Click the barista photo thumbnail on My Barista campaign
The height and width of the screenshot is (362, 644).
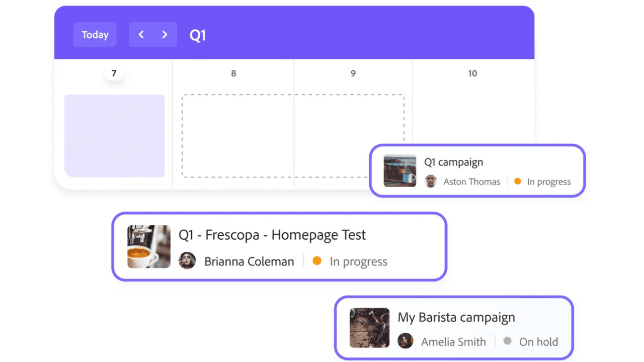[370, 327]
